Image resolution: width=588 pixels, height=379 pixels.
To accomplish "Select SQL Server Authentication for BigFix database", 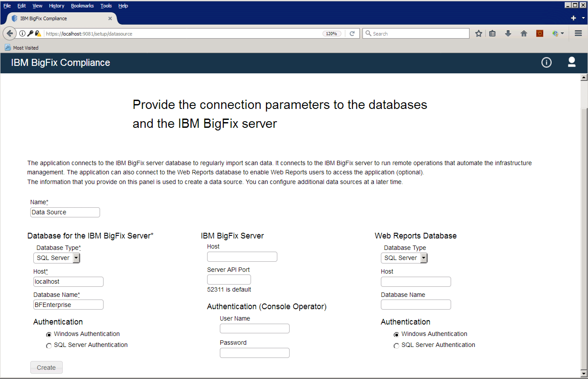I will coord(49,346).
